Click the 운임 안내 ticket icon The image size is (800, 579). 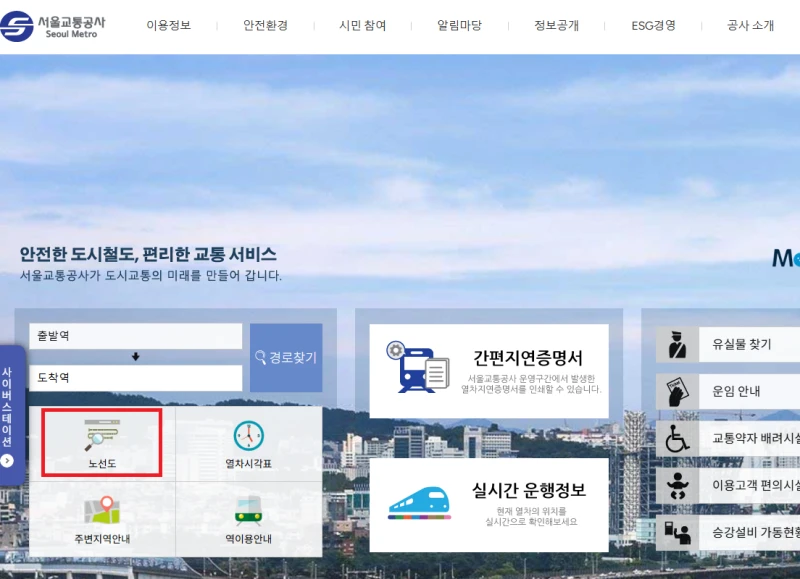[x=675, y=391]
